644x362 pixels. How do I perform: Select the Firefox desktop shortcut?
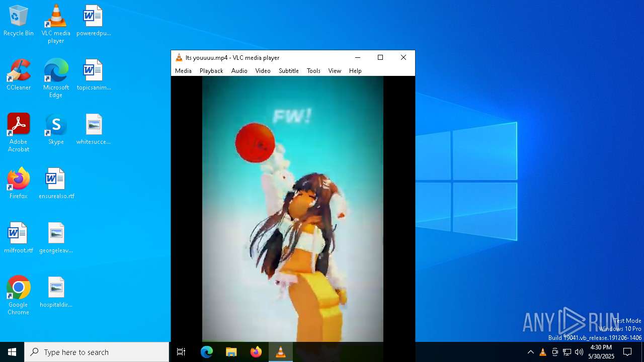click(x=19, y=184)
